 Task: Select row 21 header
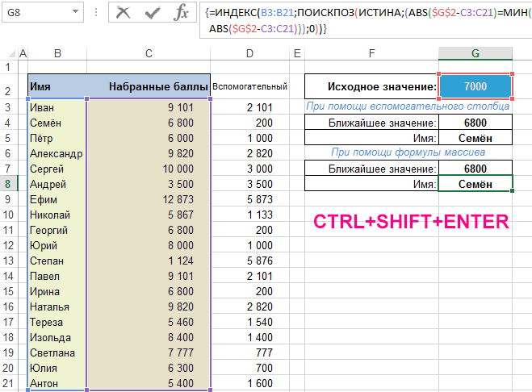pyautogui.click(x=9, y=383)
